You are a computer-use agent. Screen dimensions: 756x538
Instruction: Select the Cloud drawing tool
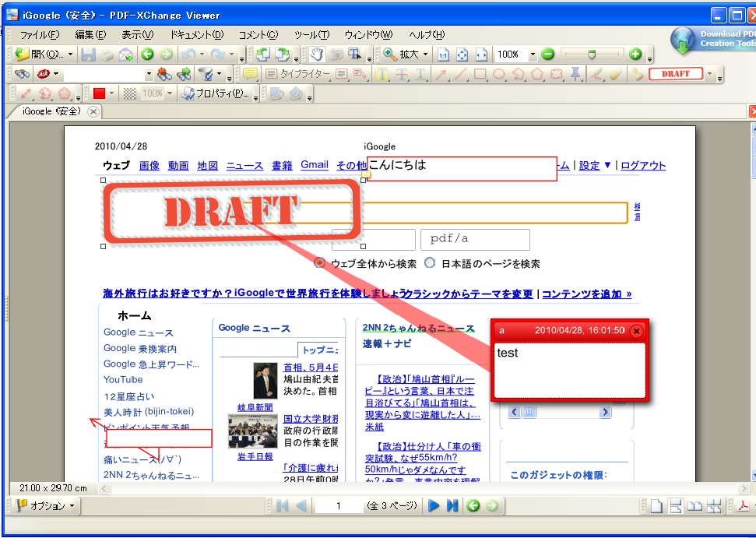[x=557, y=74]
